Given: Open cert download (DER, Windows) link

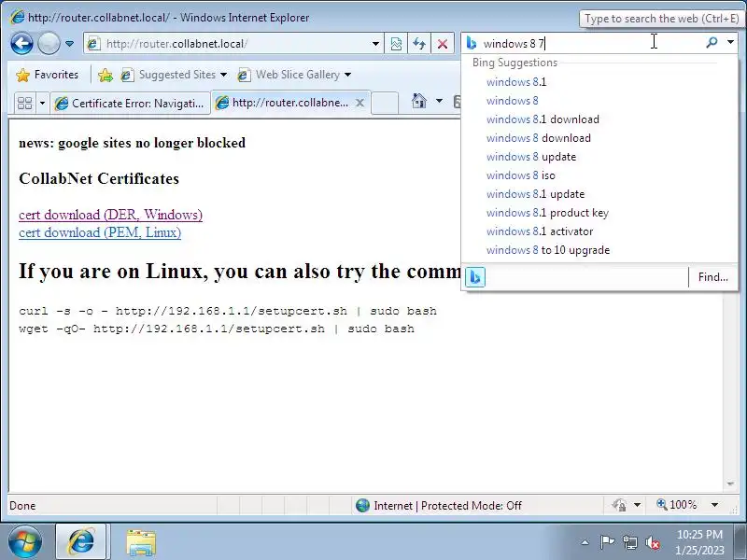Looking at the screenshot, I should [110, 215].
